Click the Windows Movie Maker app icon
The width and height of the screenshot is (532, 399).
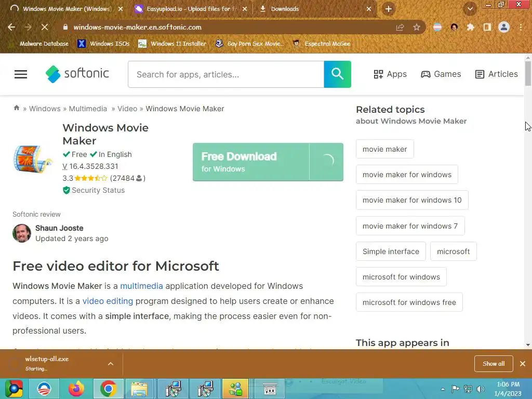point(33,159)
